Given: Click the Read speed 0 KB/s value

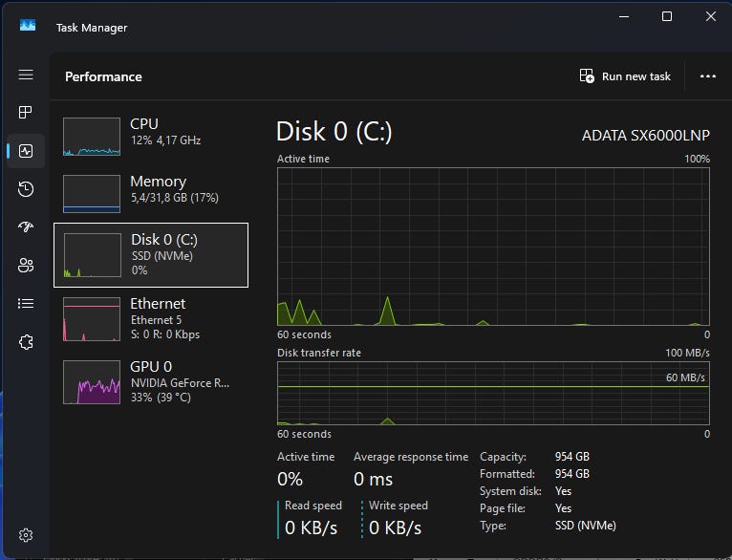Looking at the screenshot, I should [x=311, y=528].
